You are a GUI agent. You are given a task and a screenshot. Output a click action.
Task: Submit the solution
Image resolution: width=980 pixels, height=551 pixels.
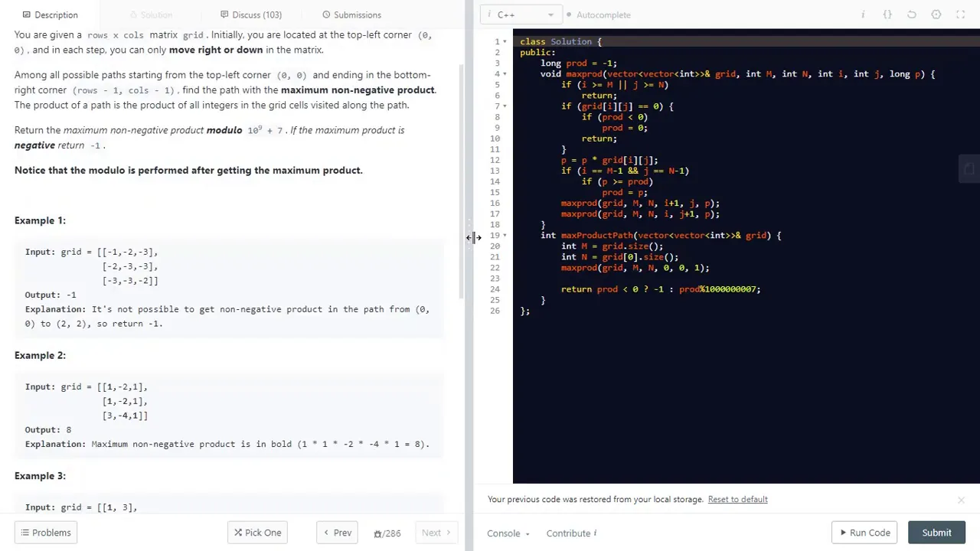[x=936, y=533]
